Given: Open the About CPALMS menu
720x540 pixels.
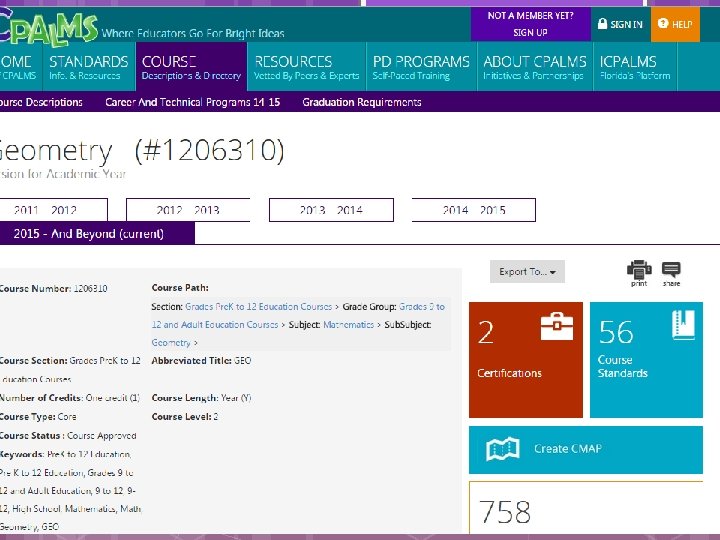Looking at the screenshot, I should pyautogui.click(x=535, y=67).
